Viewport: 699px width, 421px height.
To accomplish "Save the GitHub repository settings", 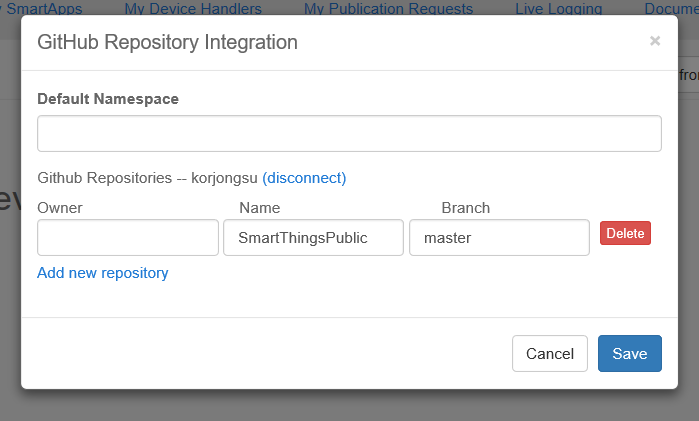I will pyautogui.click(x=629, y=353).
